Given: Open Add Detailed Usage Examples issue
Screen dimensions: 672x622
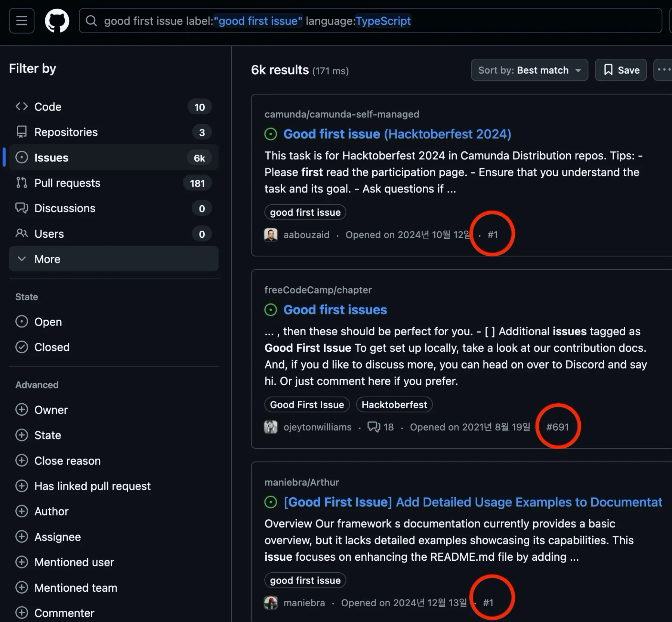Looking at the screenshot, I should click(473, 502).
